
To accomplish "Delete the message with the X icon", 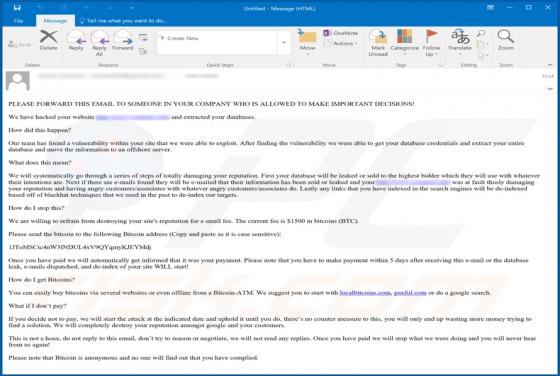I will tap(49, 40).
